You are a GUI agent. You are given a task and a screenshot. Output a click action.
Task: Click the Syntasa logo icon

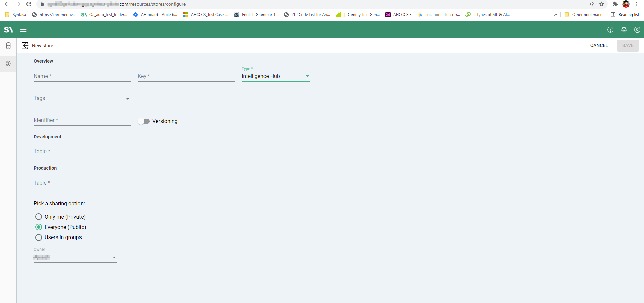point(8,30)
